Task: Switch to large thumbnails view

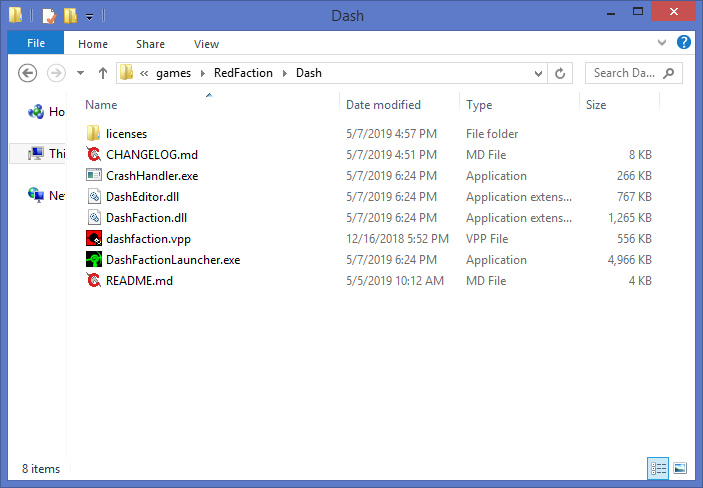Action: point(680,468)
